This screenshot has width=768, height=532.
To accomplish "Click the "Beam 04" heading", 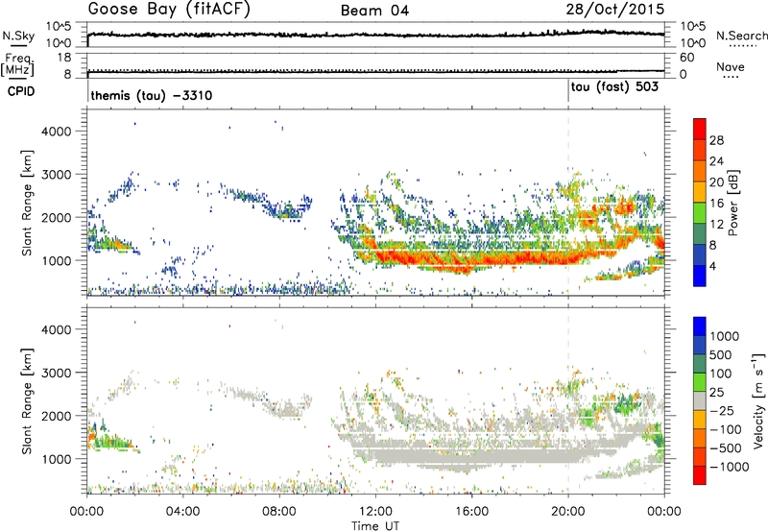I will tap(374, 11).
